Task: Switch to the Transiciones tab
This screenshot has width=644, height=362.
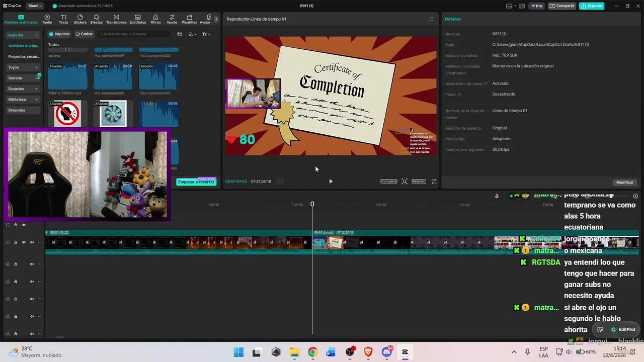Action: 116,19
